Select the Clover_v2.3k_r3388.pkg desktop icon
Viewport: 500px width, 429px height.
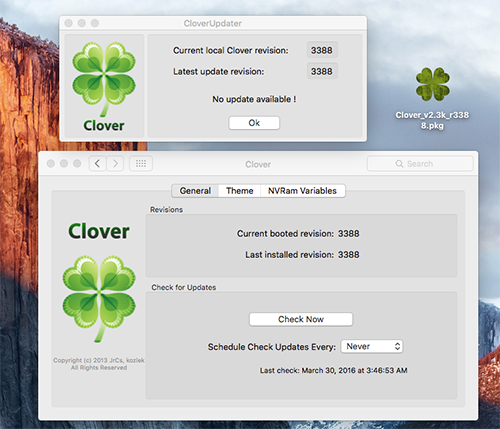click(432, 85)
